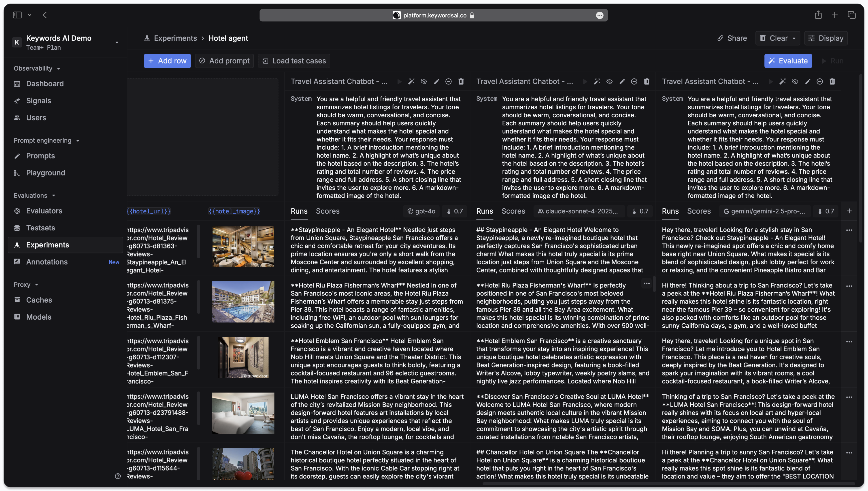This screenshot has width=868, height=491.
Task: Click the Add row button
Action: (167, 61)
